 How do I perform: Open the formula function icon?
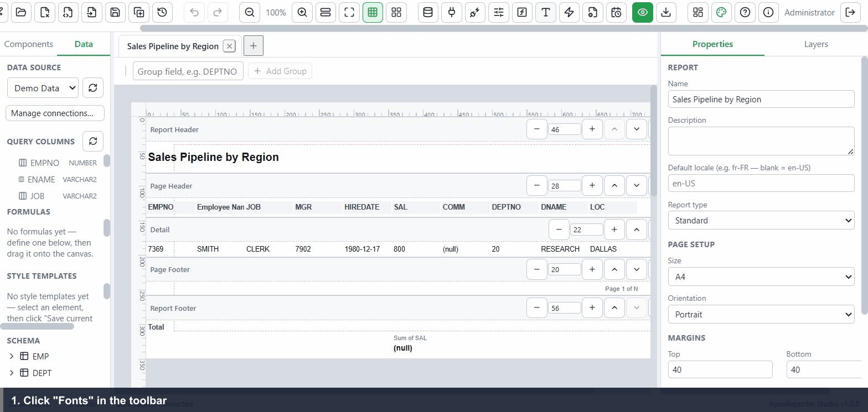tap(522, 12)
